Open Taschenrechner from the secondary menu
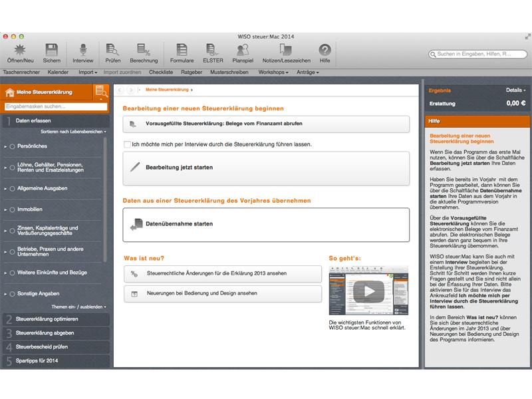The image size is (532, 399). [x=21, y=72]
